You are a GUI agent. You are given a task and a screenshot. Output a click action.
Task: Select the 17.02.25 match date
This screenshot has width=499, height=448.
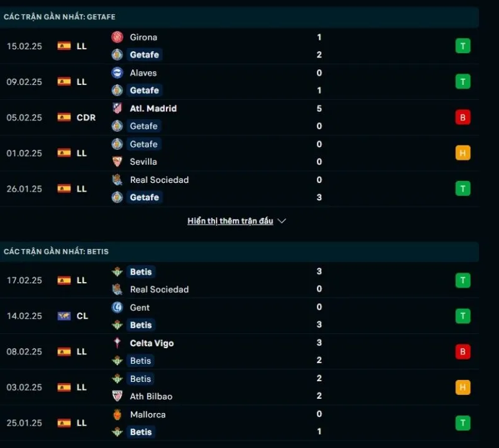tap(24, 280)
